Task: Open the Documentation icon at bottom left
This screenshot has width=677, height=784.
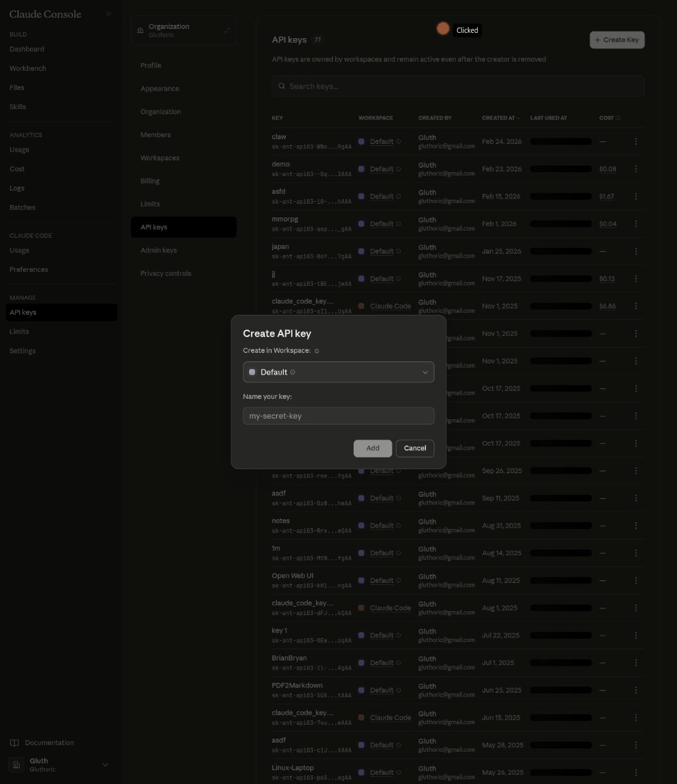Action: click(x=16, y=743)
